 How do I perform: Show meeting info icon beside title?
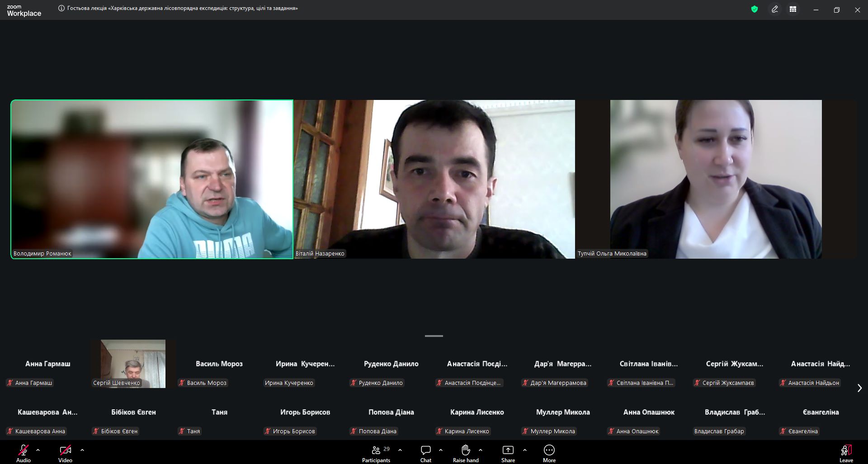(x=61, y=8)
